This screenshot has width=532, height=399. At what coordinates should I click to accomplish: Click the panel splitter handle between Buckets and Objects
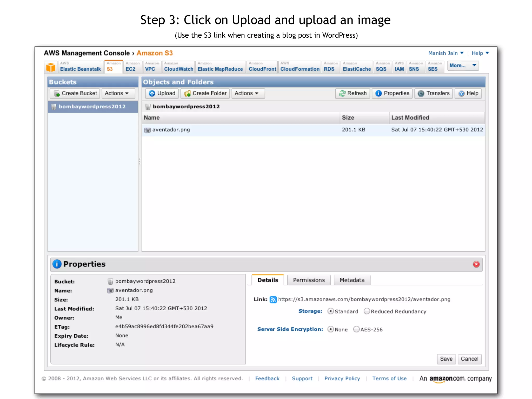[x=140, y=162]
